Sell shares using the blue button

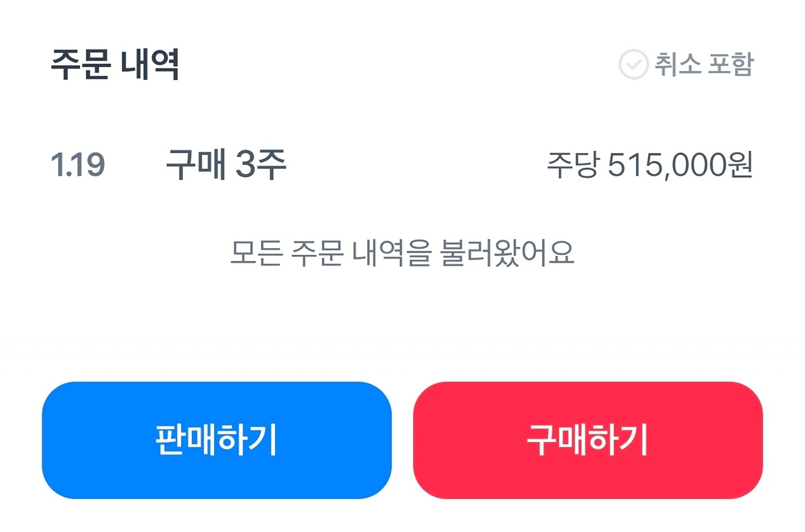click(217, 440)
